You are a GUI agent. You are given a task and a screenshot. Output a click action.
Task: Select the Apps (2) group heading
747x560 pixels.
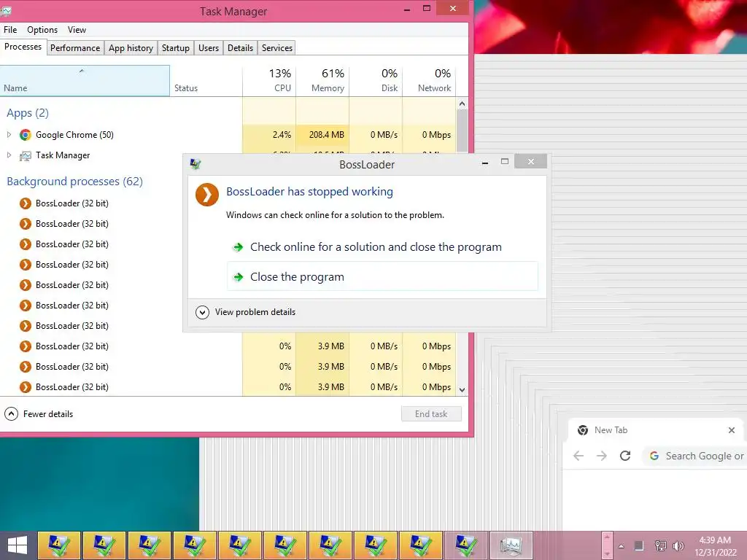pyautogui.click(x=28, y=113)
